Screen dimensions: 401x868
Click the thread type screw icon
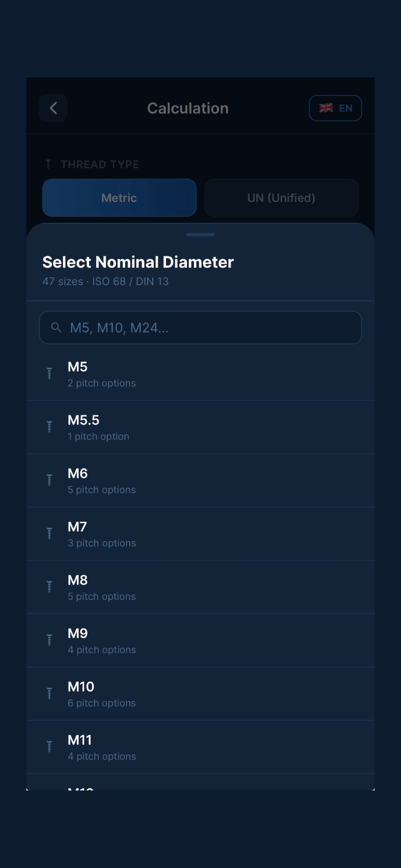coord(48,164)
